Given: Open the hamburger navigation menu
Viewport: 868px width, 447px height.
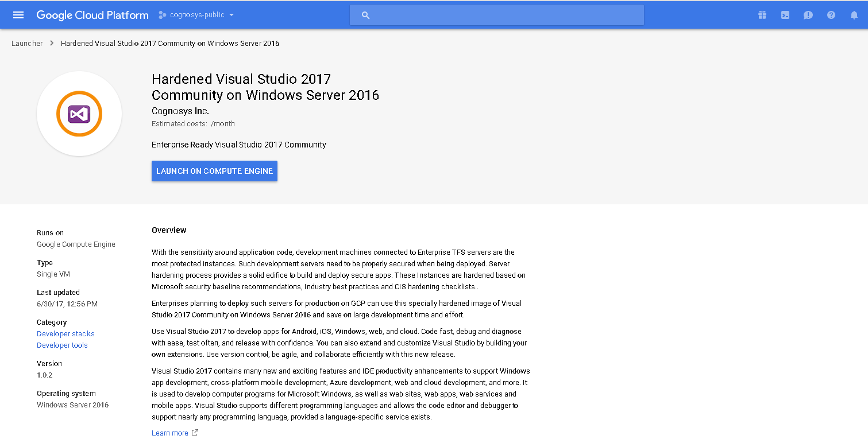Looking at the screenshot, I should coord(18,15).
